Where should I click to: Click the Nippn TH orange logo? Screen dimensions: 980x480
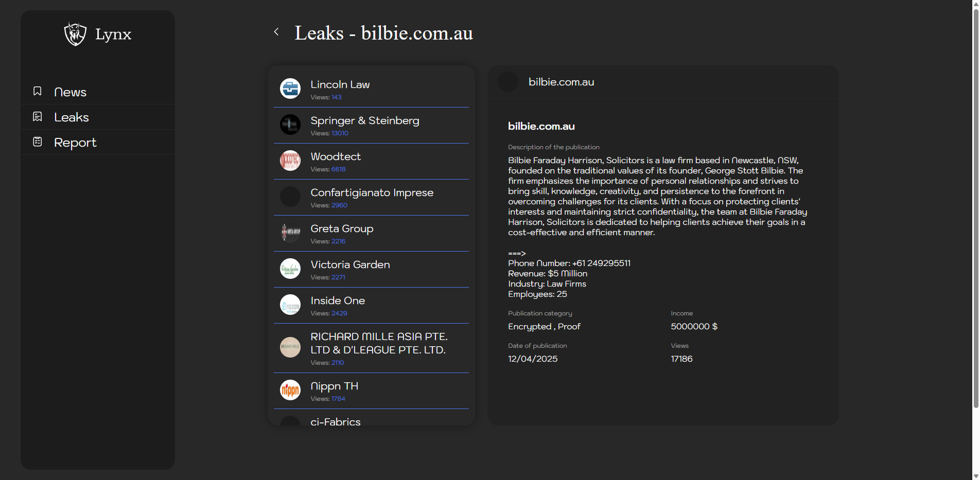point(290,390)
